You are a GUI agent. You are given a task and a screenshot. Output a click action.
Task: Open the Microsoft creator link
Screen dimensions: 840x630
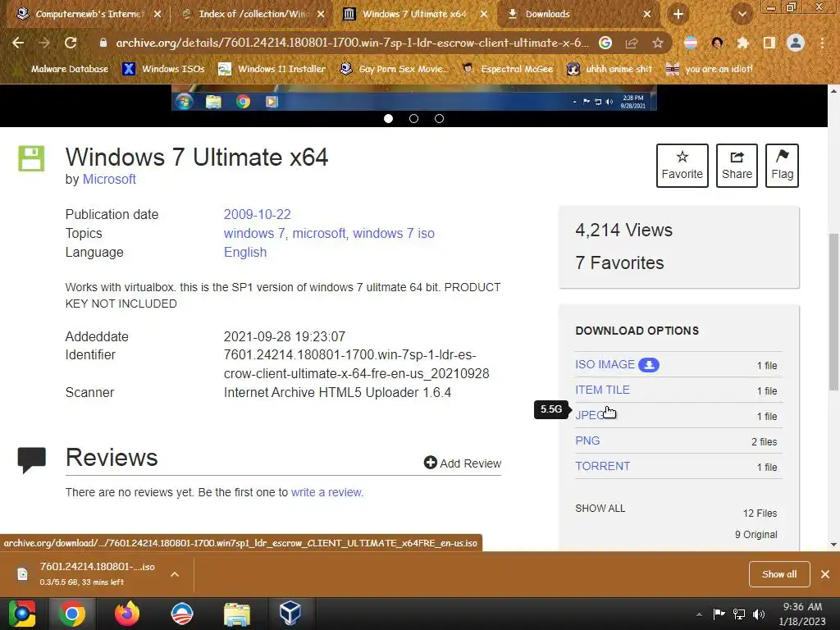tap(109, 180)
